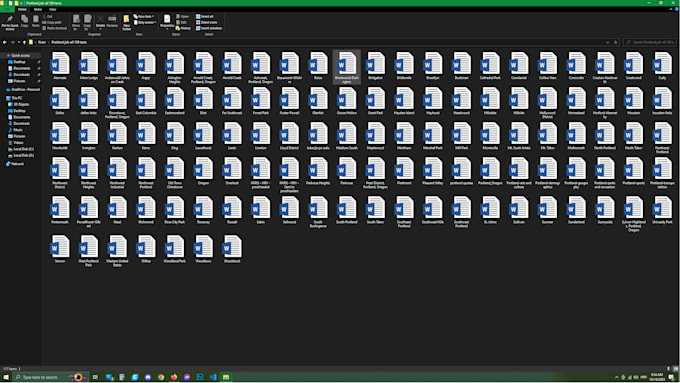Select the Mt. Tabor Word file
This screenshot has height=383, width=680.
point(547,136)
